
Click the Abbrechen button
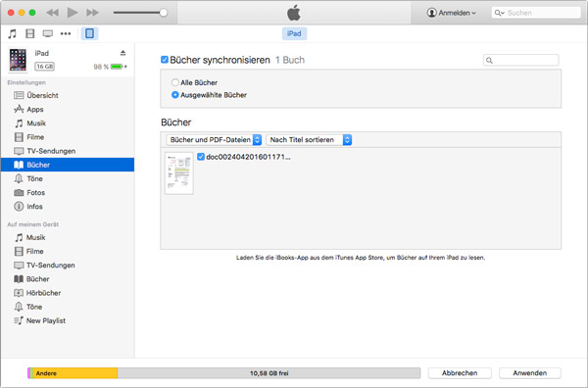coord(460,373)
